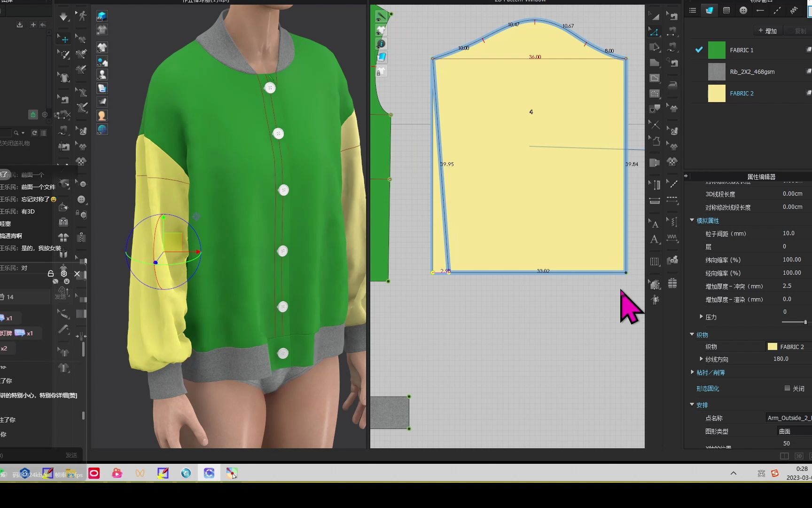The width and height of the screenshot is (812, 508).
Task: Select the Trace/dart X tool
Action: [654, 125]
